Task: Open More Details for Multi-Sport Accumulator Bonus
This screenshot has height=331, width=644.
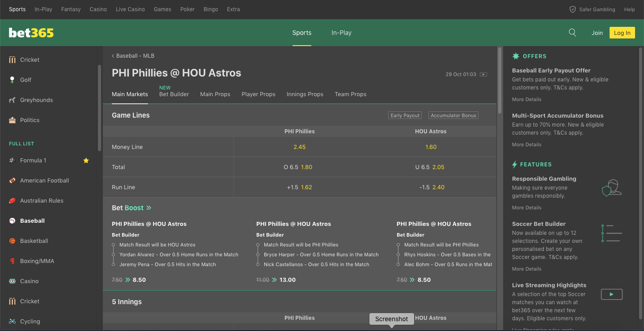Action: tap(526, 144)
